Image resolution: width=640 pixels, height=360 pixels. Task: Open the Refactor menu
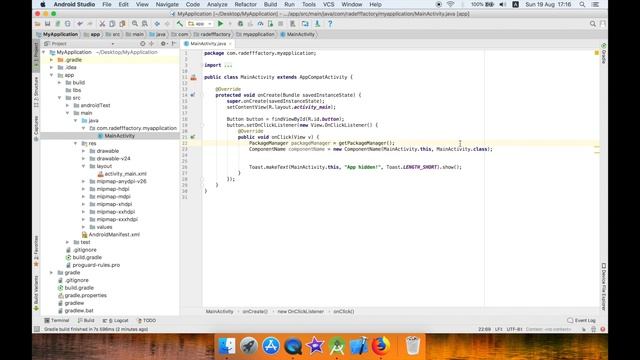tap(245, 4)
